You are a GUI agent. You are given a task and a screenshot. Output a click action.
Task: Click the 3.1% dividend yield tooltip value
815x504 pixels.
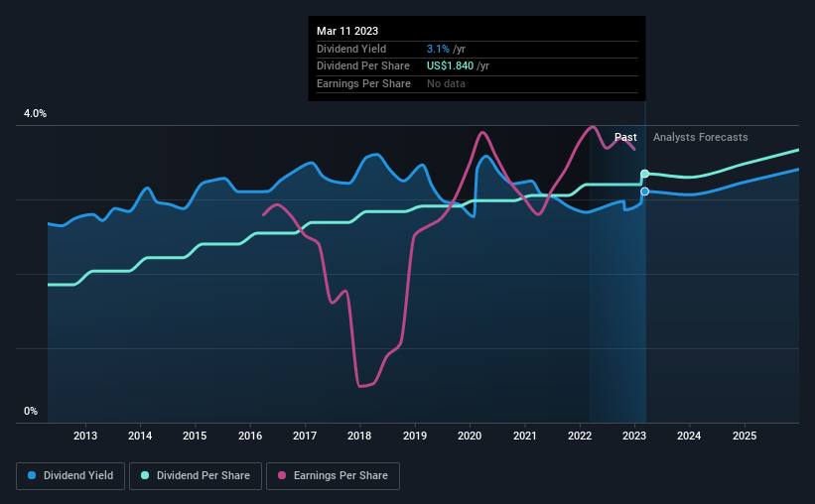438,49
